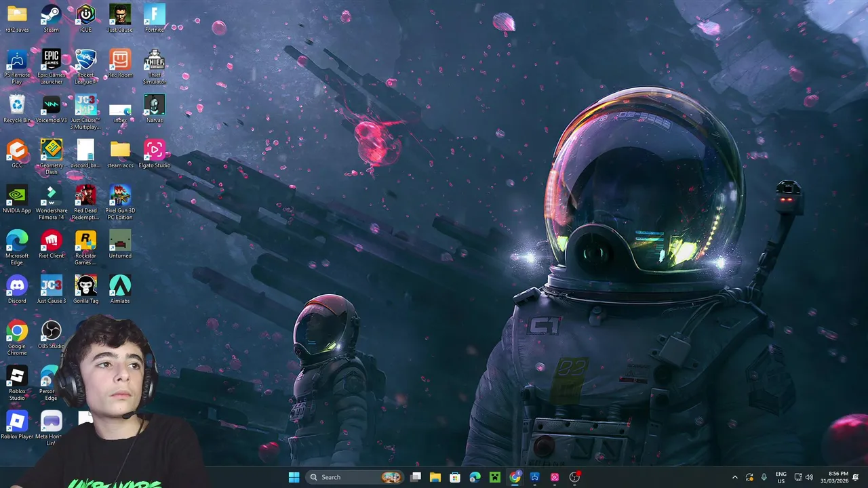Select the Aimlabs icon
This screenshot has width=868, height=488.
tap(120, 289)
